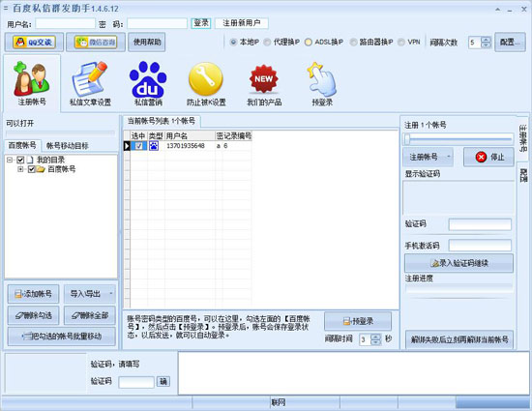Image resolution: width=532 pixels, height=411 pixels.
Task: Expand the 百度帐号 tree node
Action: click(x=20, y=169)
